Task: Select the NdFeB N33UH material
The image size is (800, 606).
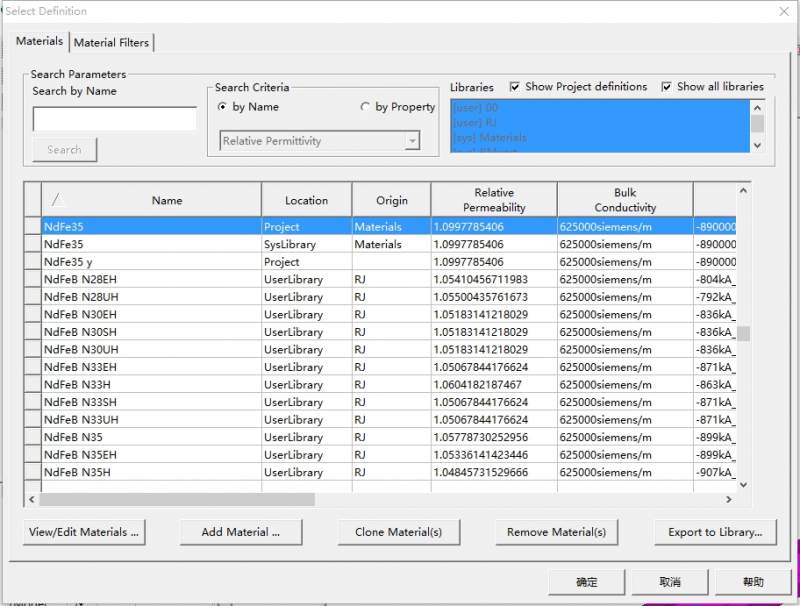Action: tap(389, 419)
